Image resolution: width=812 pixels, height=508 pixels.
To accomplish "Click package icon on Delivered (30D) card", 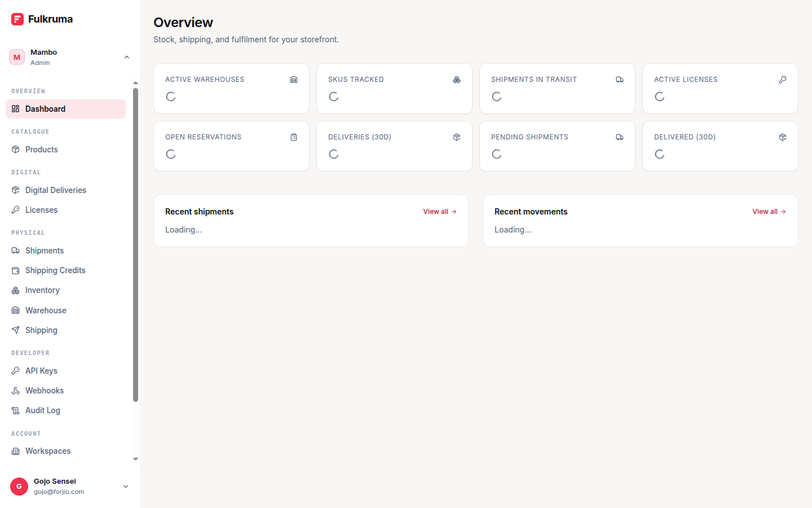I will [783, 137].
